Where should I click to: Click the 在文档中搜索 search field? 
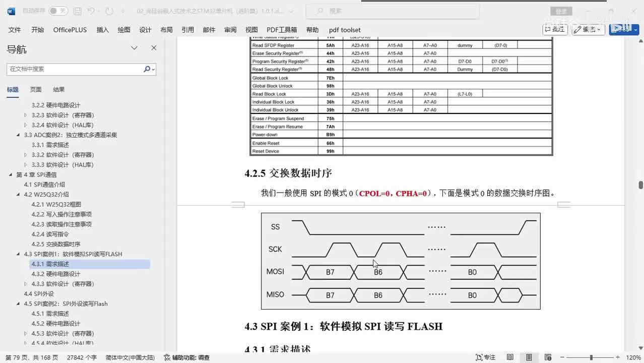tap(75, 69)
